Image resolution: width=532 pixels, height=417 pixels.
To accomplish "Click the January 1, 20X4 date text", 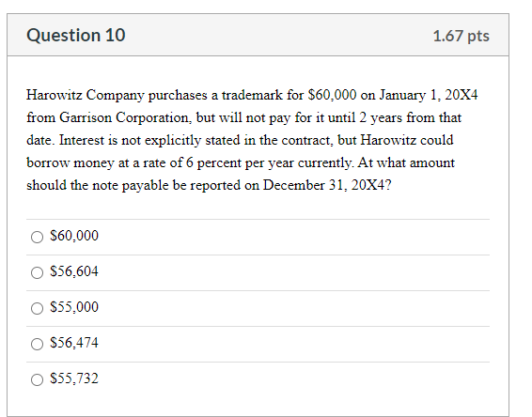I will click(429, 95).
